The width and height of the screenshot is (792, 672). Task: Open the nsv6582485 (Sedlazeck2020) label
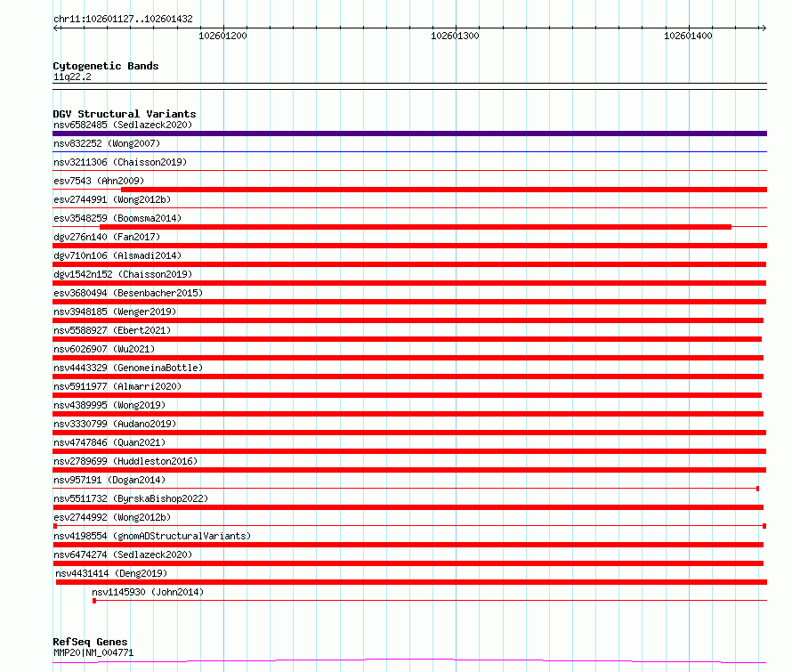coord(123,125)
